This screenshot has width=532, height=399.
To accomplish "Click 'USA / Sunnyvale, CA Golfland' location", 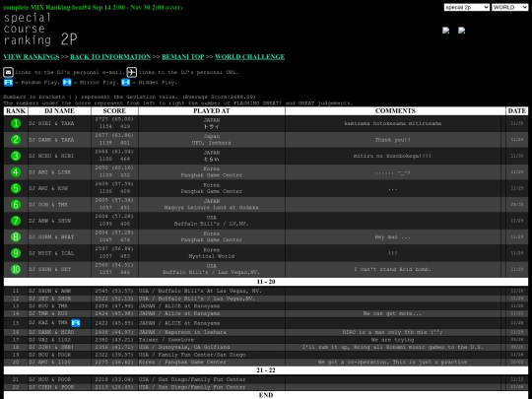I will click(184, 347).
